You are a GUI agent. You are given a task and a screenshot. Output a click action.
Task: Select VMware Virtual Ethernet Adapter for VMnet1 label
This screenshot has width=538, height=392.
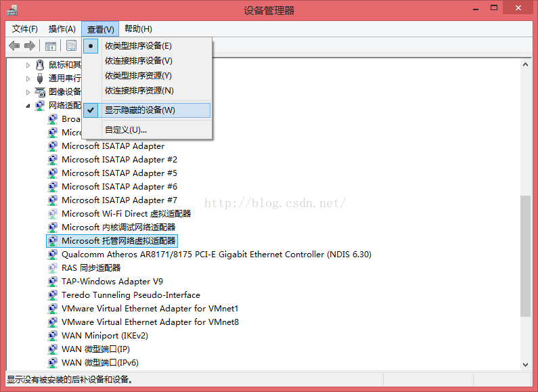point(150,309)
